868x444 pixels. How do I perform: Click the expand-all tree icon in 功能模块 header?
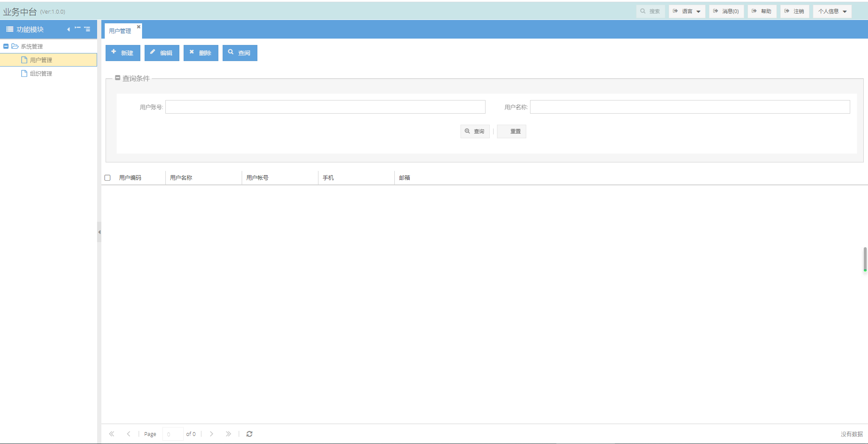87,29
